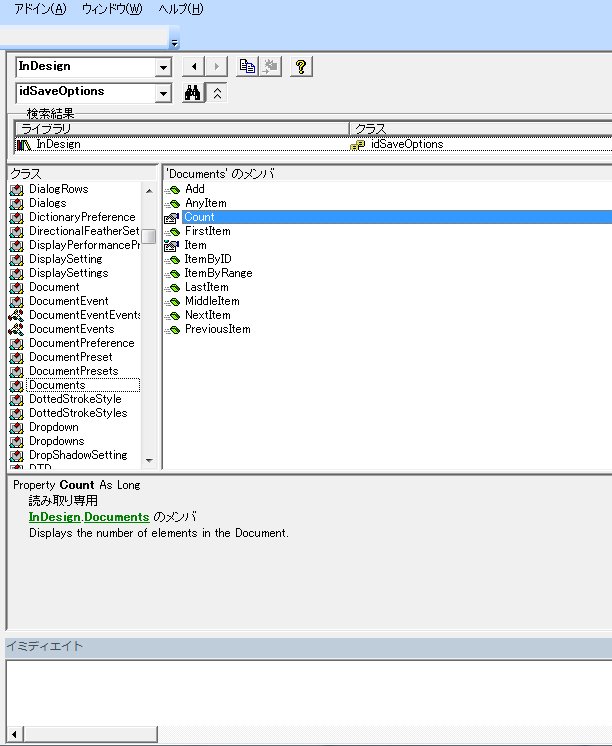The height and width of the screenshot is (746, 612).
Task: Select the Add method member
Action: (195, 189)
